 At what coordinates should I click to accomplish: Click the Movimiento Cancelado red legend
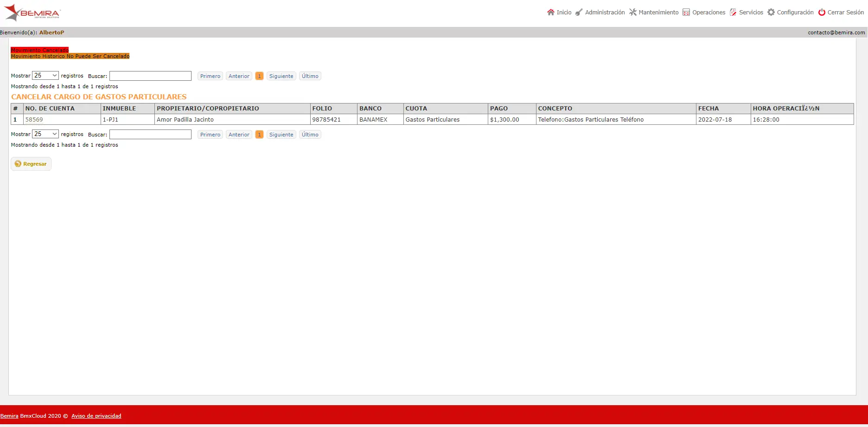[40, 50]
